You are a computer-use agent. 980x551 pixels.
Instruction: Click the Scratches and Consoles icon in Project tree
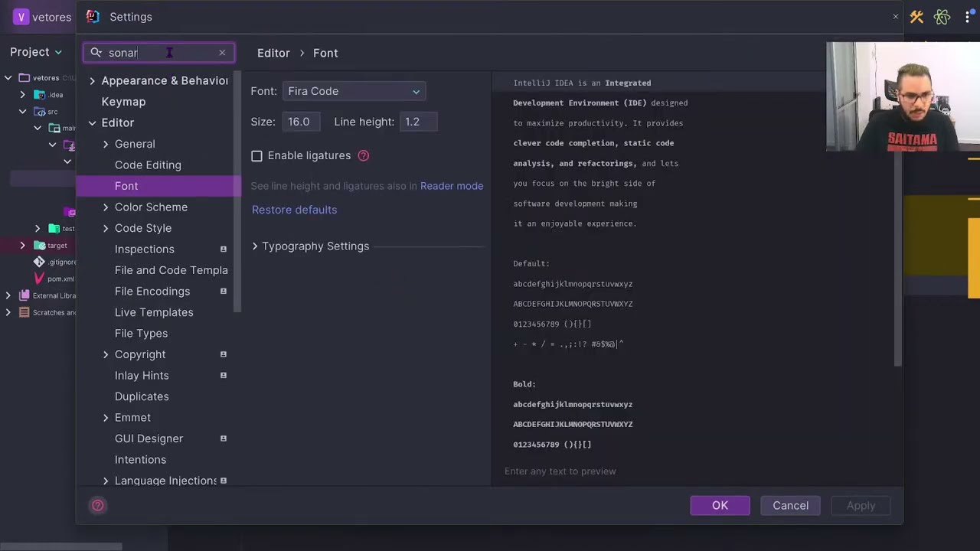(24, 312)
